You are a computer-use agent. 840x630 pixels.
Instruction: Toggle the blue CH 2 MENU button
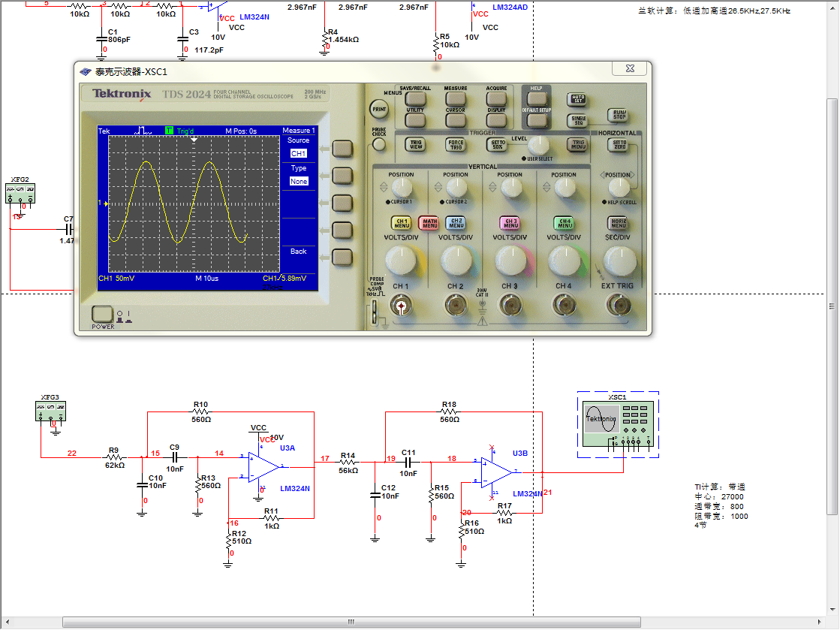[x=455, y=223]
